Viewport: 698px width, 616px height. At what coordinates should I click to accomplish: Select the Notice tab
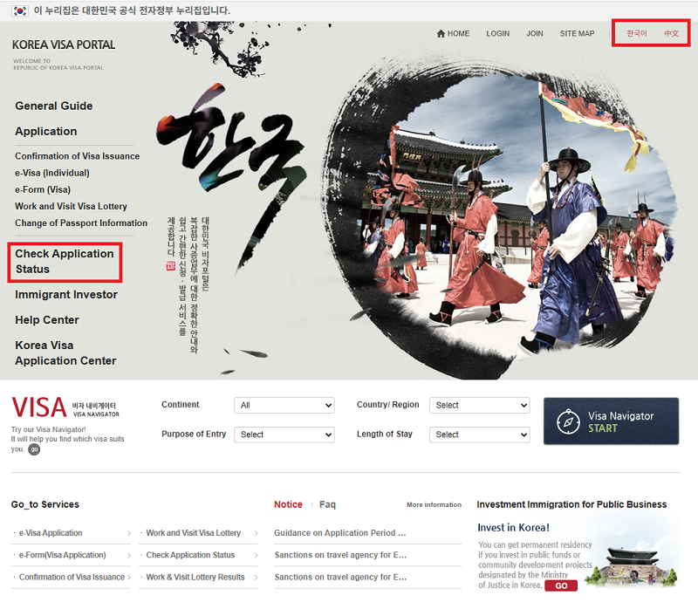[288, 504]
